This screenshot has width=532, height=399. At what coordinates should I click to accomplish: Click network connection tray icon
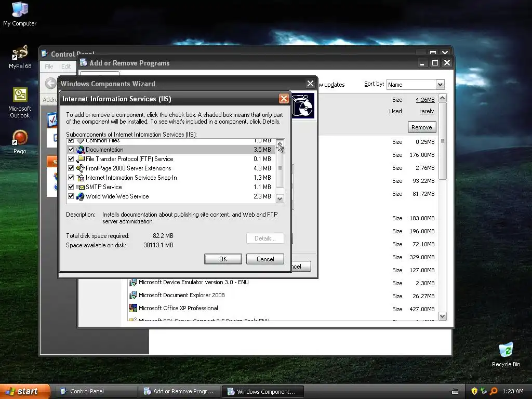click(484, 391)
